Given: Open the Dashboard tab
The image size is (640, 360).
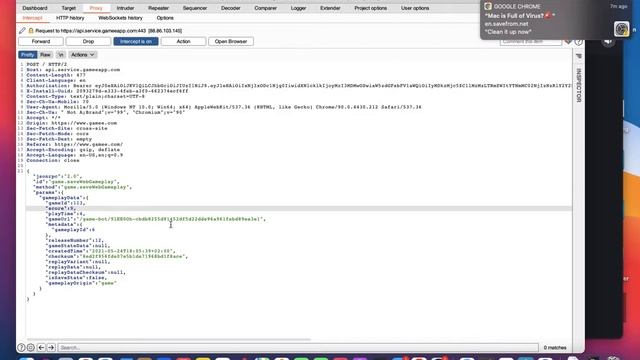Looking at the screenshot, I should 35,8.
